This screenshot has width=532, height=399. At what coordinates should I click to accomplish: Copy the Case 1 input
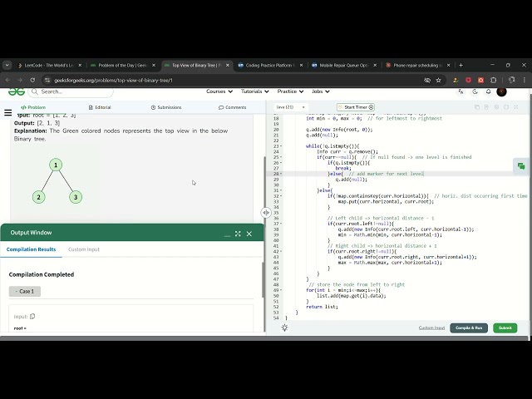[32, 316]
